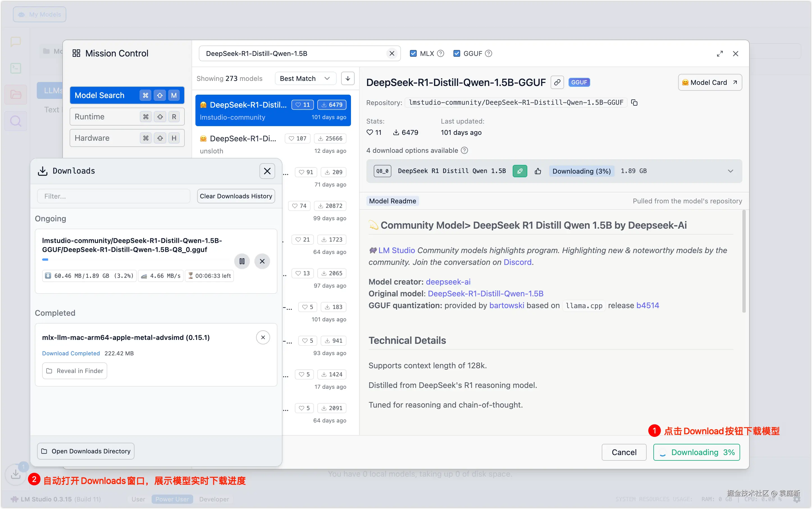Open Discord link in readme

(517, 262)
